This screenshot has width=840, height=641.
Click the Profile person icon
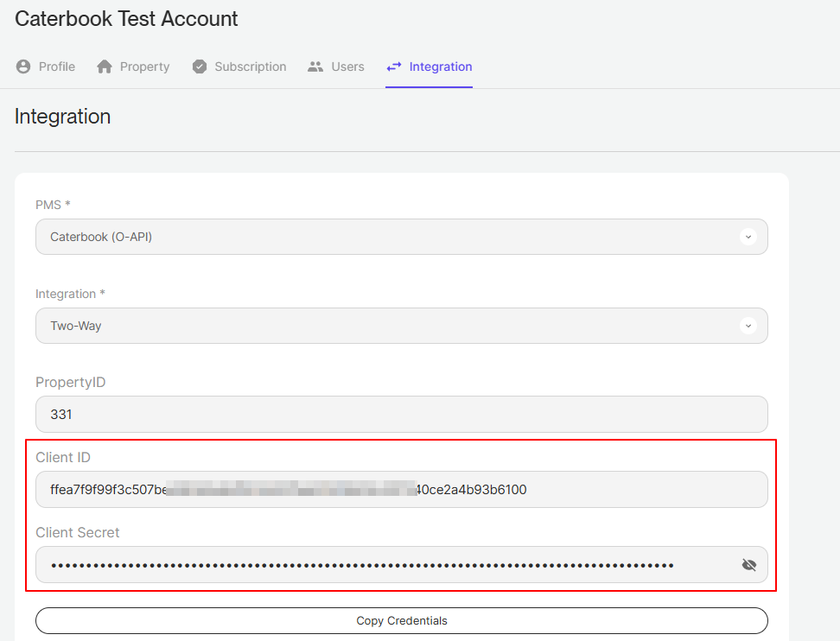coord(23,67)
